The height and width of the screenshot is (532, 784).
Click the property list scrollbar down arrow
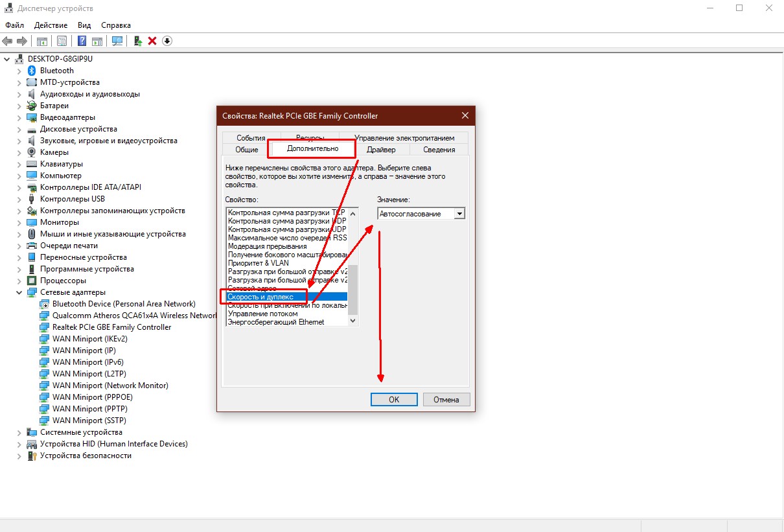pos(353,321)
